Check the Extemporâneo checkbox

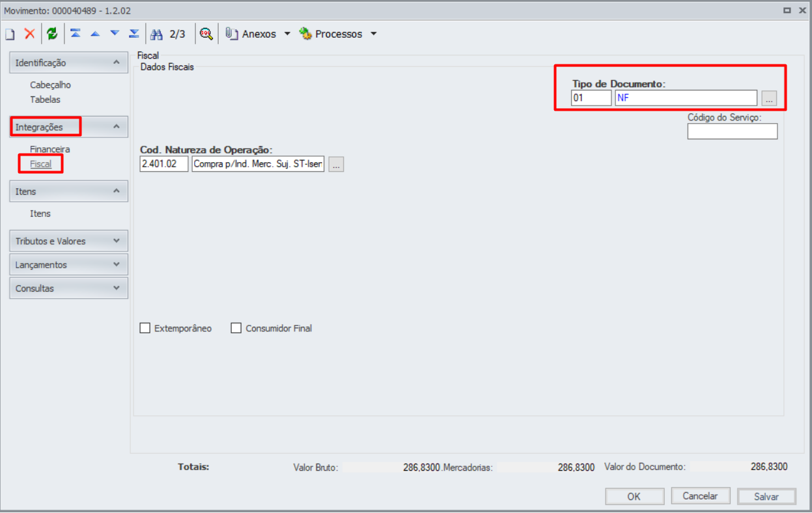click(145, 328)
